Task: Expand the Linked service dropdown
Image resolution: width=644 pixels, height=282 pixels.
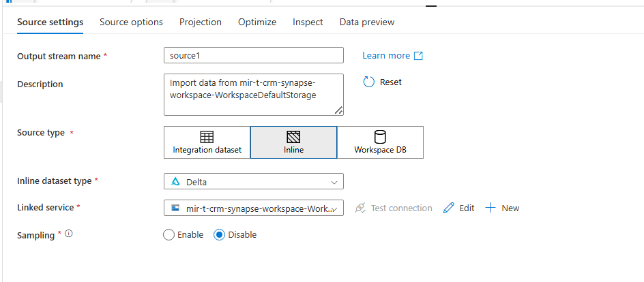Action: (254, 208)
